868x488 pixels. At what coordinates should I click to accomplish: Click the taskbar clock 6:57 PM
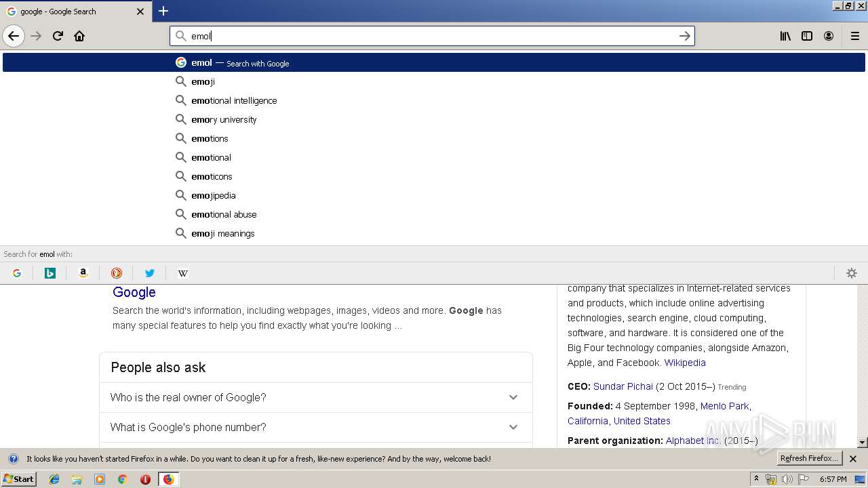point(833,479)
